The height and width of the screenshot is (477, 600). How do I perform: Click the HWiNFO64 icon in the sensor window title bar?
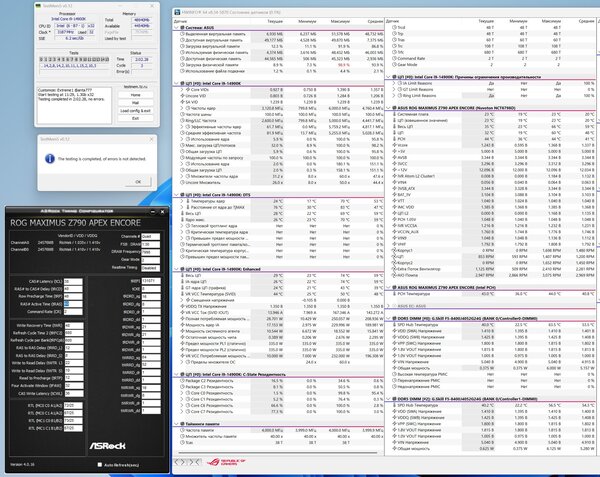(177, 12)
